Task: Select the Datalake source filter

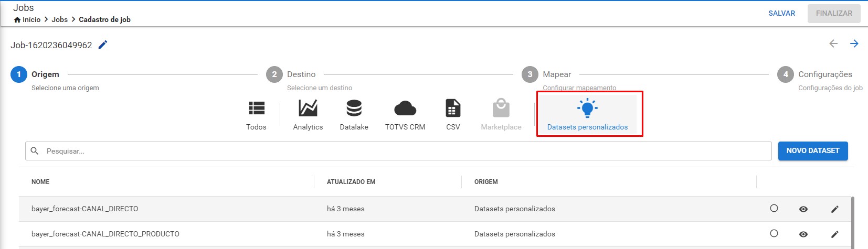Action: 354,115
